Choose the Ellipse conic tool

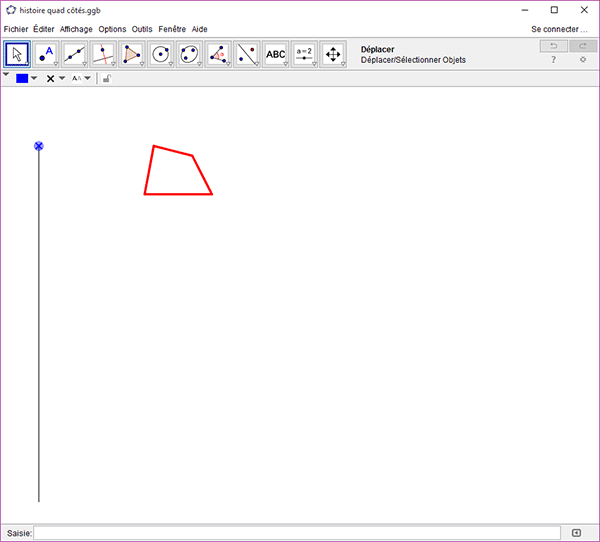click(189, 54)
